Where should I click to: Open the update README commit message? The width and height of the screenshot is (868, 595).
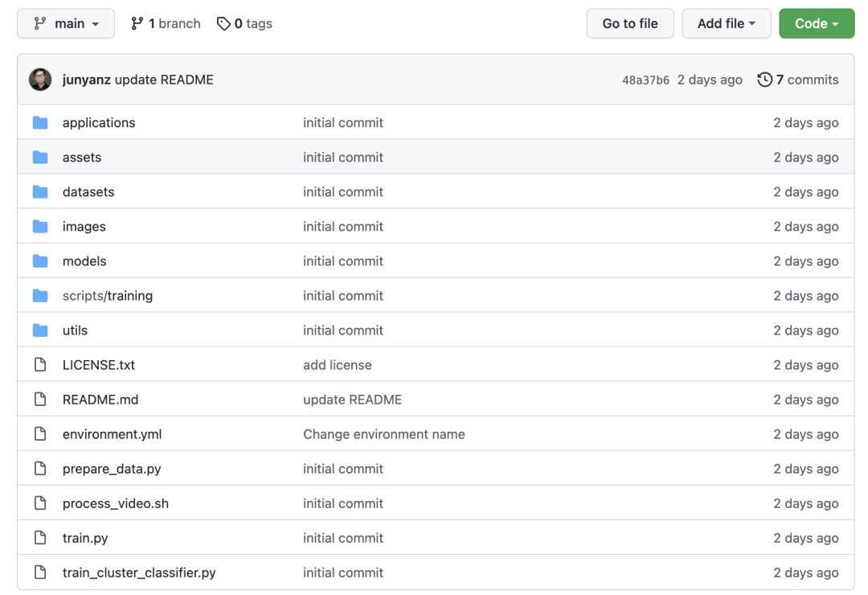coord(164,80)
